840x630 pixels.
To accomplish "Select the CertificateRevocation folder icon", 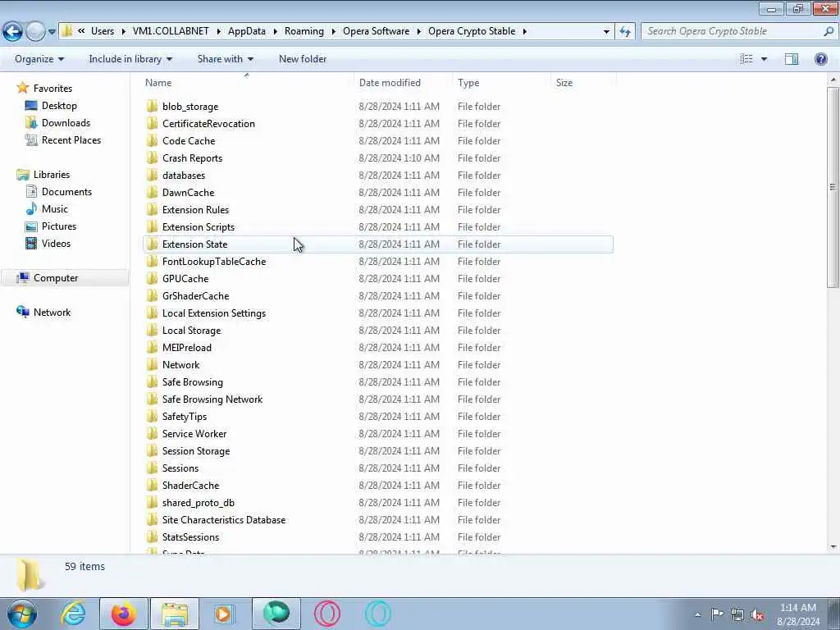I will coord(152,123).
